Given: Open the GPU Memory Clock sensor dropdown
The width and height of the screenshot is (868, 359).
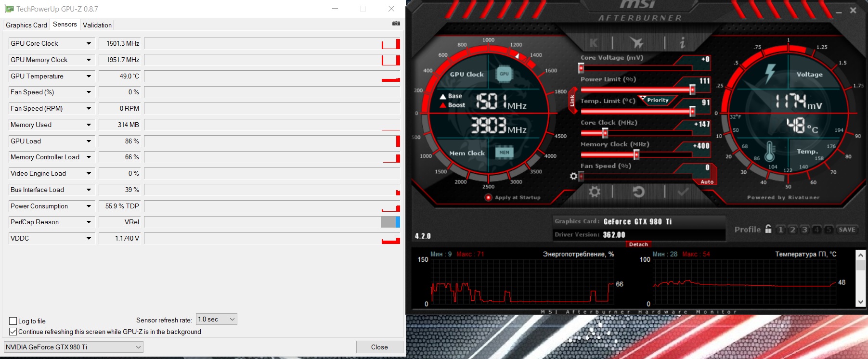Looking at the screenshot, I should [89, 60].
